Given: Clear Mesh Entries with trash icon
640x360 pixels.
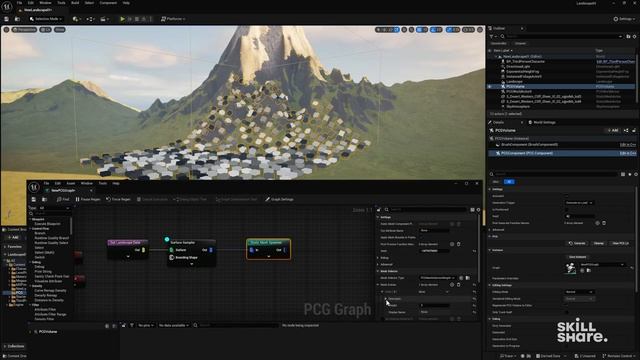Looking at the screenshot, I should 458,285.
